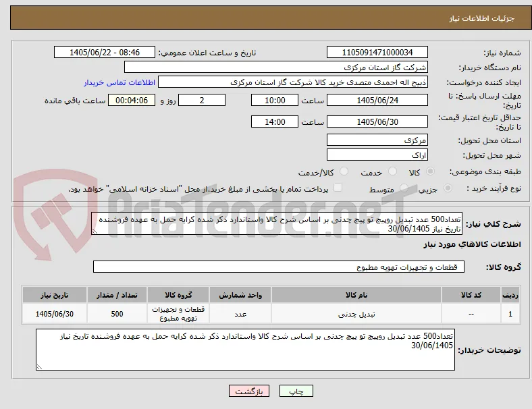Click the announcement date field 1405/06/22 - 08:46
The image size is (532, 409).
tap(105, 52)
